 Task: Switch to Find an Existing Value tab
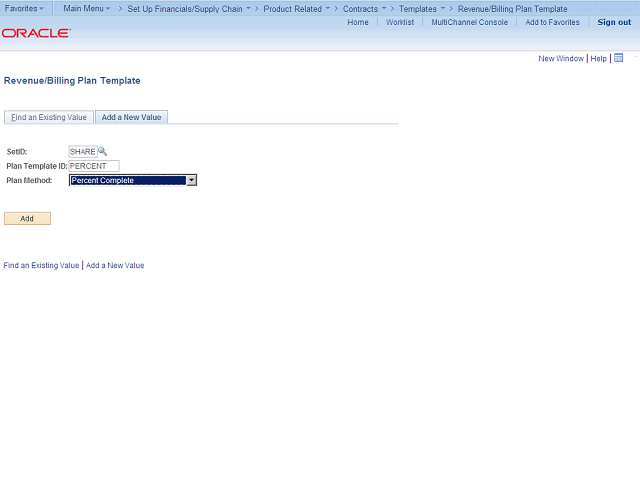[x=49, y=117]
